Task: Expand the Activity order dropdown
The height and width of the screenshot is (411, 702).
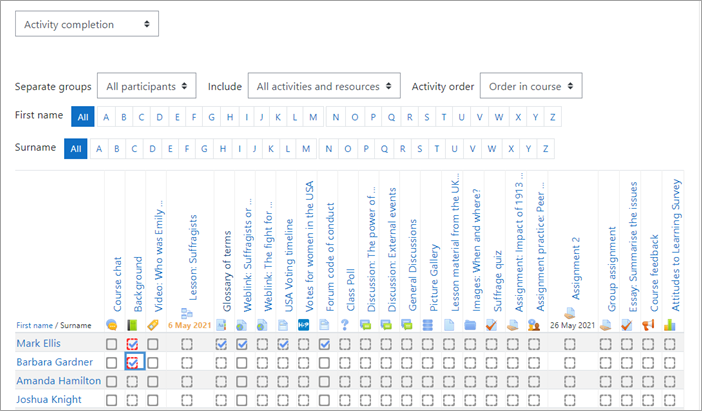Action: click(531, 87)
